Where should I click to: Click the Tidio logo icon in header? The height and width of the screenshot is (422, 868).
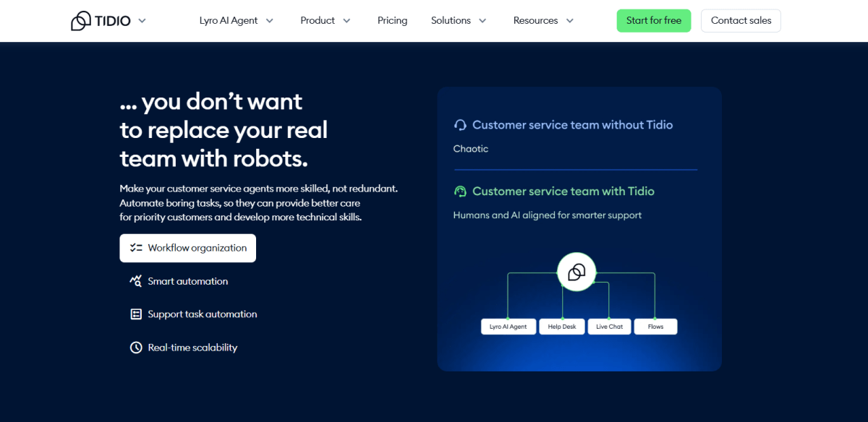pos(80,21)
